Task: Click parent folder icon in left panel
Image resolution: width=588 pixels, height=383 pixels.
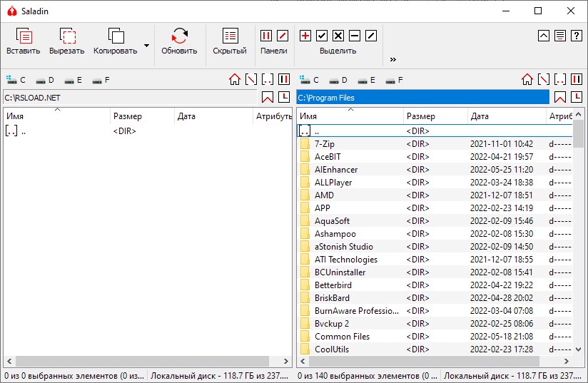Action: click(268, 79)
